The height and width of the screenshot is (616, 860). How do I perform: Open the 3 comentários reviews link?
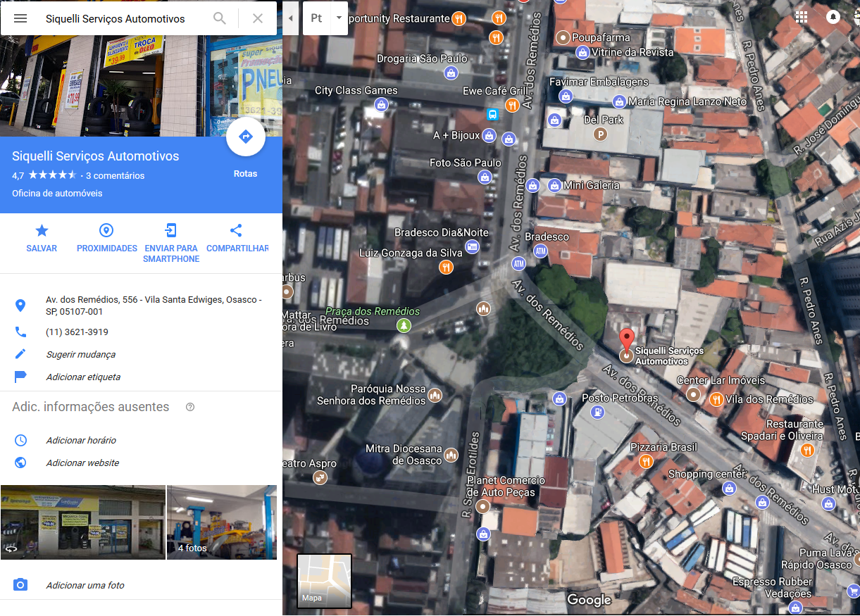(x=115, y=176)
